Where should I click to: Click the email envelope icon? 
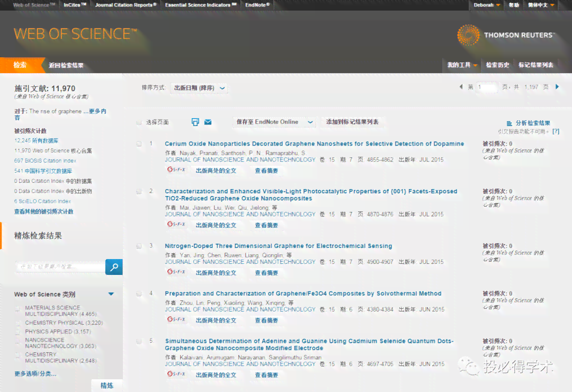click(208, 122)
